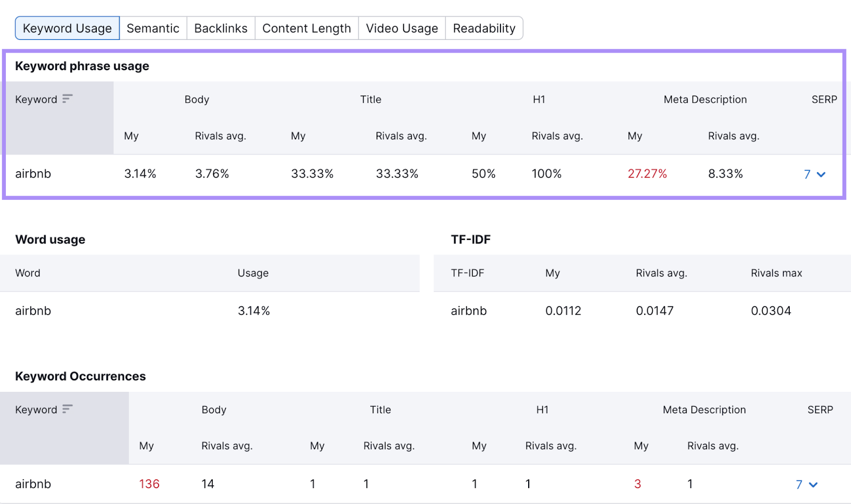The width and height of the screenshot is (851, 504).
Task: Expand the SERP chevron in Keyword phrase usage row
Action: pyautogui.click(x=821, y=174)
